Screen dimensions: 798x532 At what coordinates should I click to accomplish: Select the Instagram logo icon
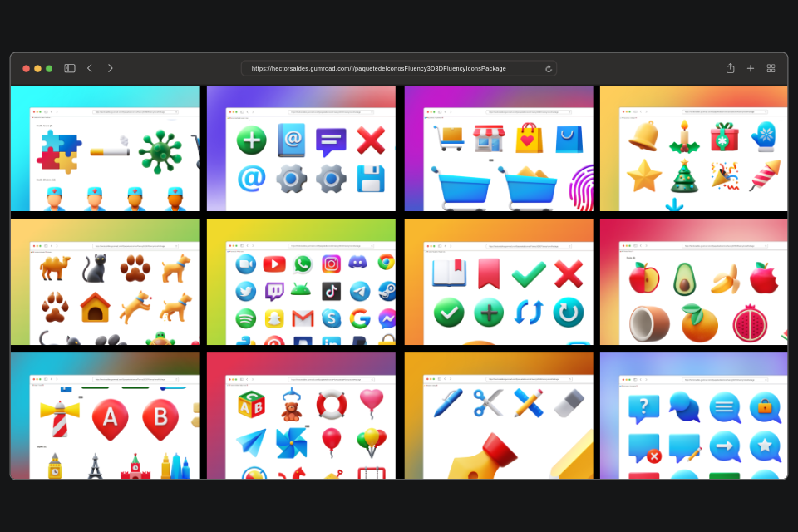click(332, 264)
